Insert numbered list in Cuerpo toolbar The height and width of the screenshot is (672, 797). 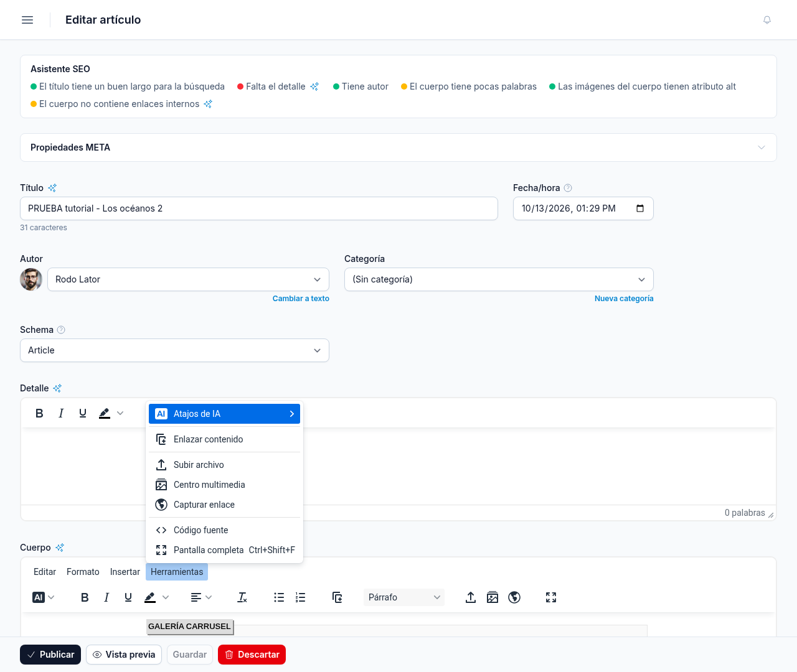point(301,597)
